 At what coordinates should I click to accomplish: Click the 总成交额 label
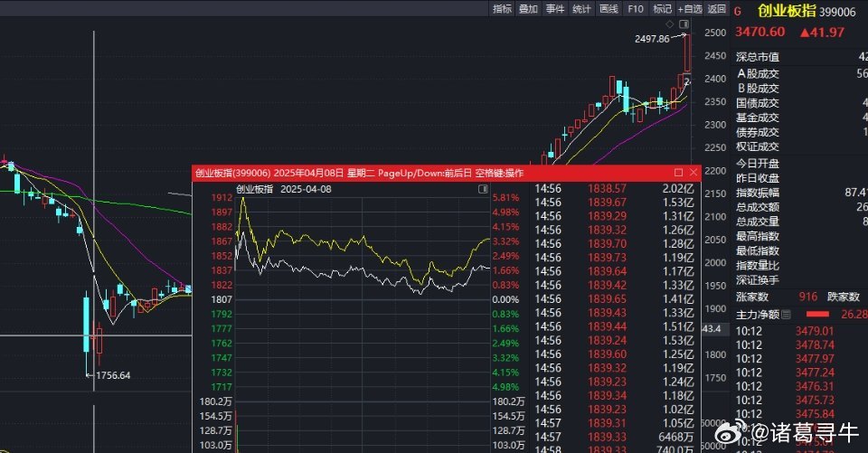(758, 206)
